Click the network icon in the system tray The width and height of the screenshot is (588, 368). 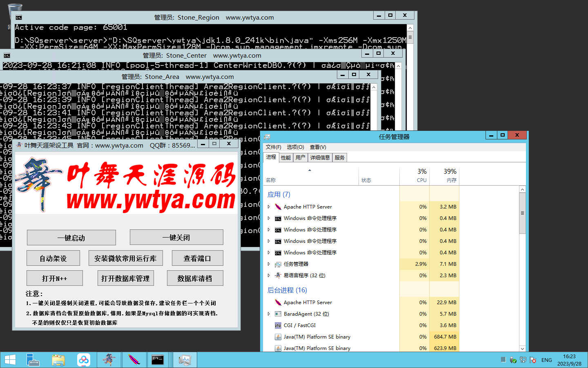[523, 360]
